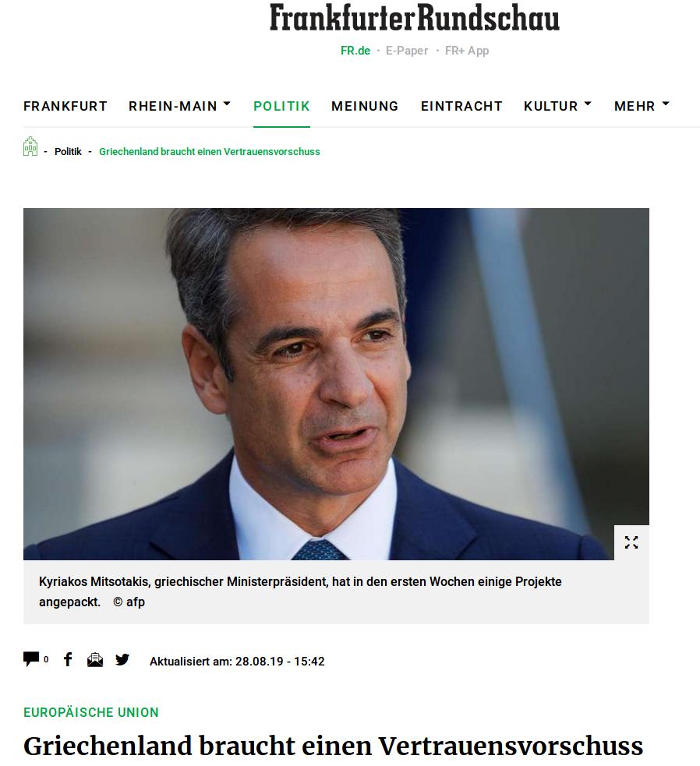700x766 pixels.
Task: Select the Politik navigation tab
Action: pyautogui.click(x=281, y=106)
